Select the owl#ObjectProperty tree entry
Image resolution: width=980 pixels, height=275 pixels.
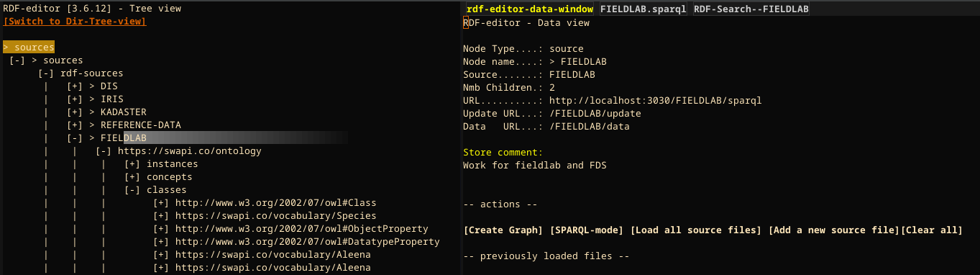(x=302, y=229)
